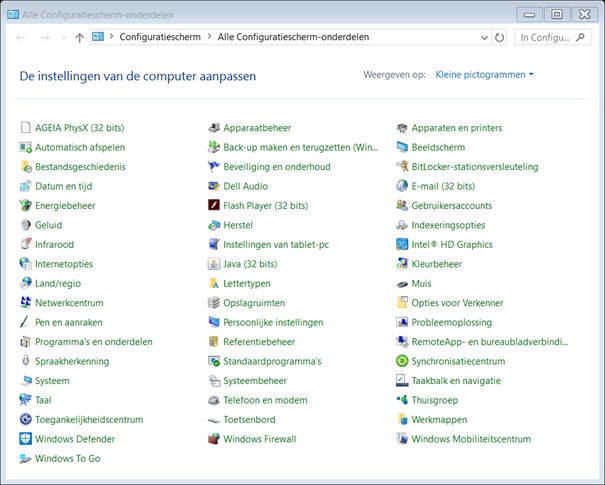Open the recent locations arrow beside Forward

click(63, 37)
